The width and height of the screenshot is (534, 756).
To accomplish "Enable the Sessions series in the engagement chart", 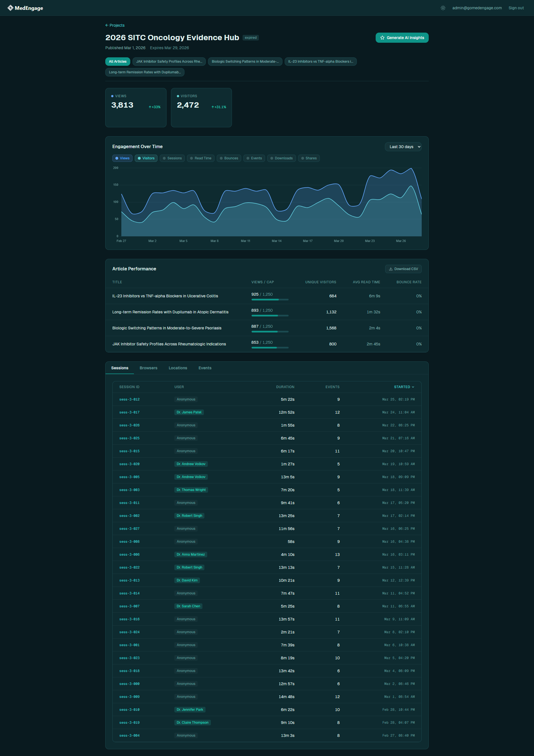I will click(172, 158).
